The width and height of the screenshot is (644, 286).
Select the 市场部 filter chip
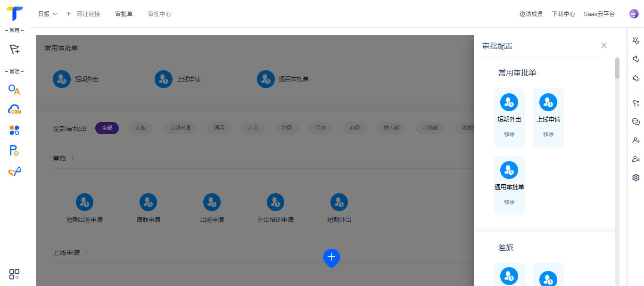[x=430, y=128]
